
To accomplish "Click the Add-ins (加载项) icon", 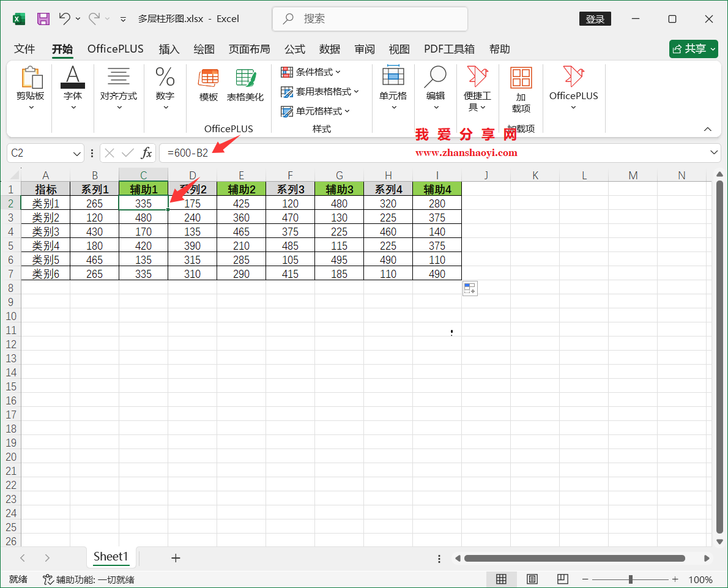I will click(521, 78).
